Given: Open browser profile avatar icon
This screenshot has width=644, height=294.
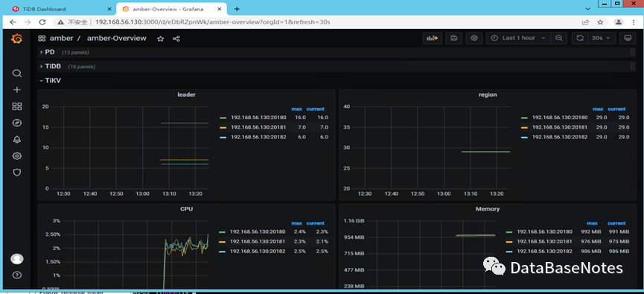Looking at the screenshot, I should [619, 22].
